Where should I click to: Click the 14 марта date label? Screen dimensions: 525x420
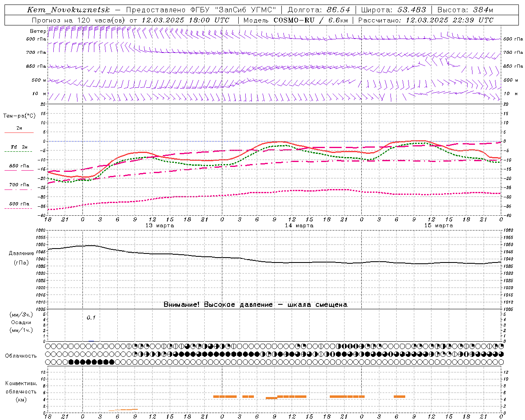pyautogui.click(x=299, y=226)
